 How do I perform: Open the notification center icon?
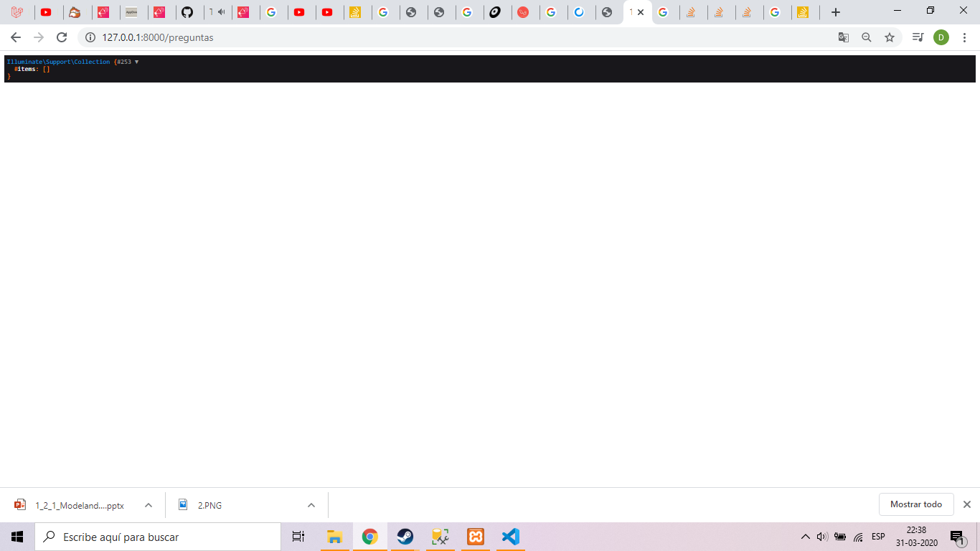pyautogui.click(x=958, y=537)
